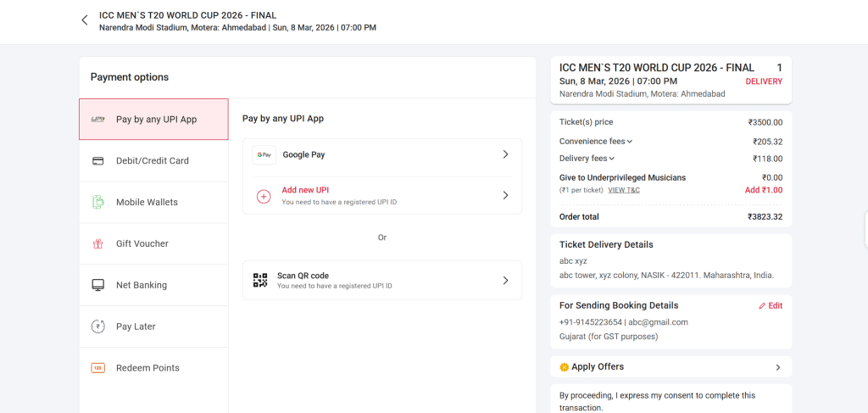Screen dimensions: 868x413
Task: Click the Mobile Wallets icon
Action: [x=98, y=203]
